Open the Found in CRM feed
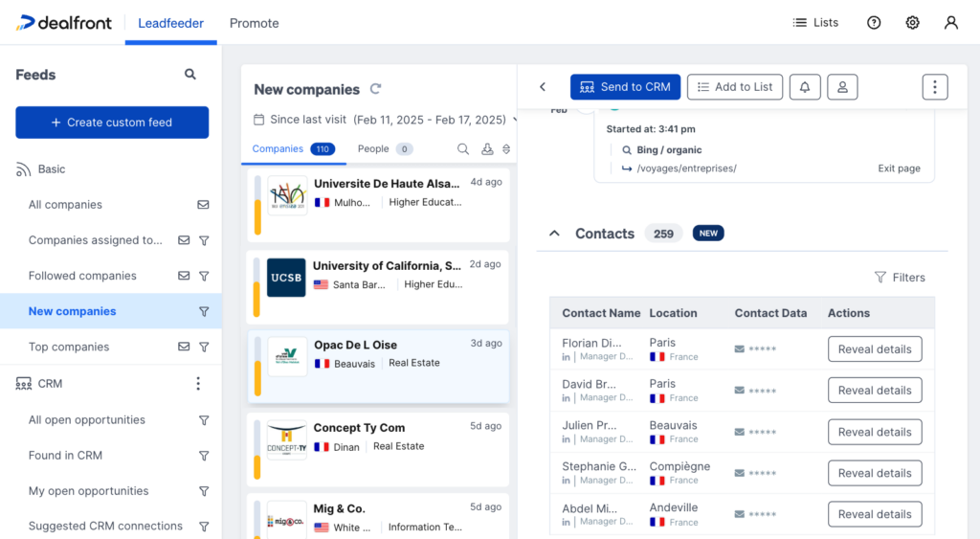The height and width of the screenshot is (539, 980). [x=65, y=455]
